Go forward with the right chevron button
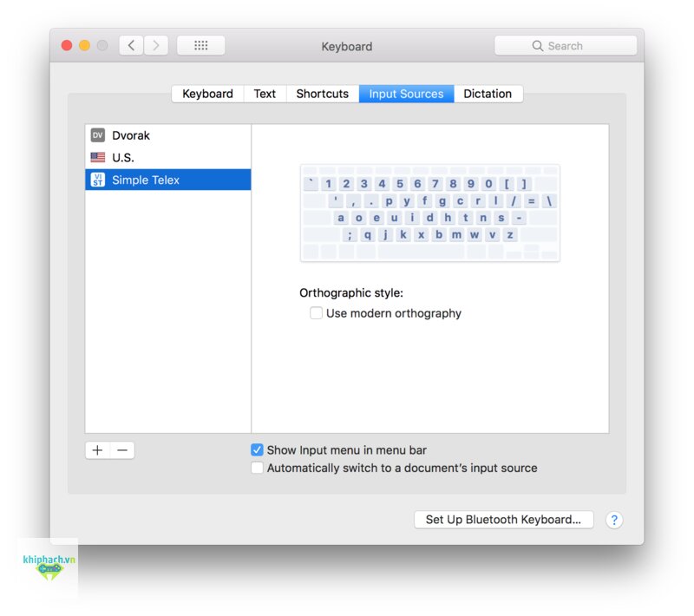Viewport: 694px width, 616px height. click(x=156, y=45)
